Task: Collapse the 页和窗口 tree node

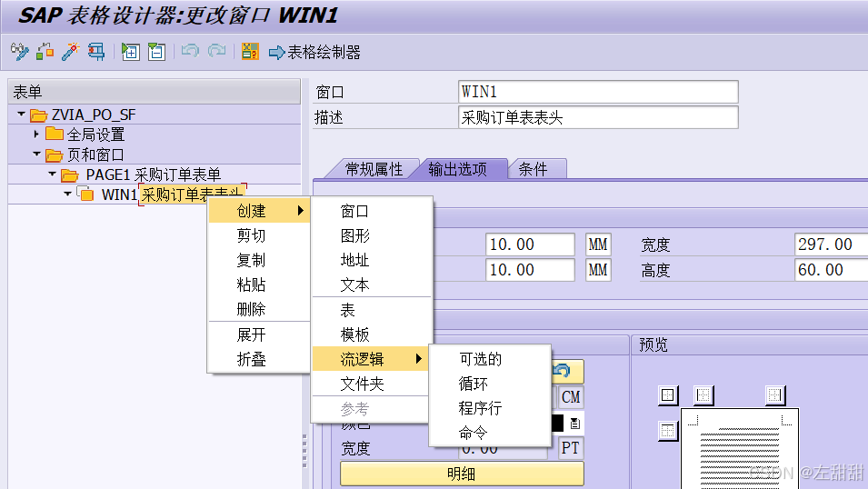Action: click(x=36, y=154)
